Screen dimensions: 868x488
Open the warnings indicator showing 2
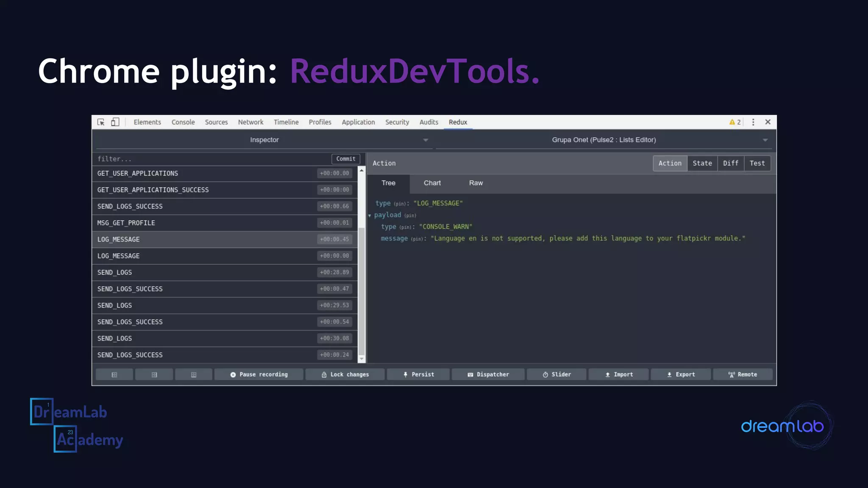coord(735,122)
